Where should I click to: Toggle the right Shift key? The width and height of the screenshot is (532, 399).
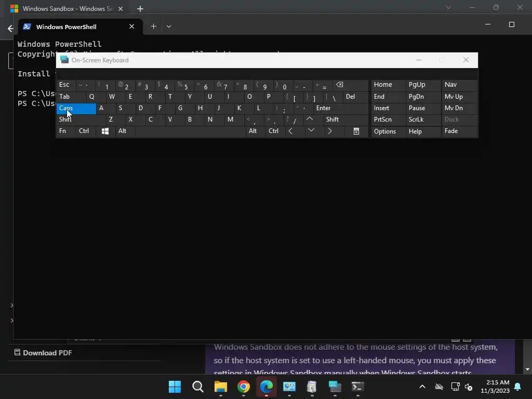[x=345, y=119]
